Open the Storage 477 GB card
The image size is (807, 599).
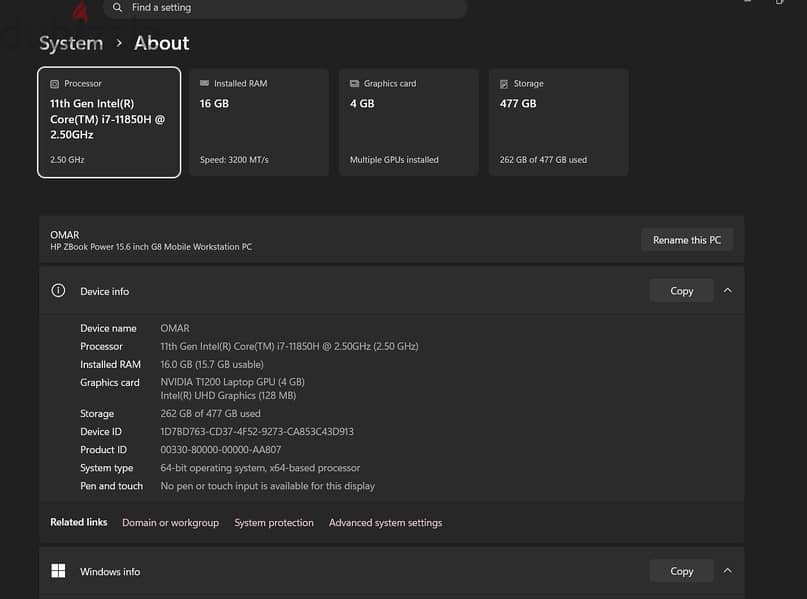[558, 122]
